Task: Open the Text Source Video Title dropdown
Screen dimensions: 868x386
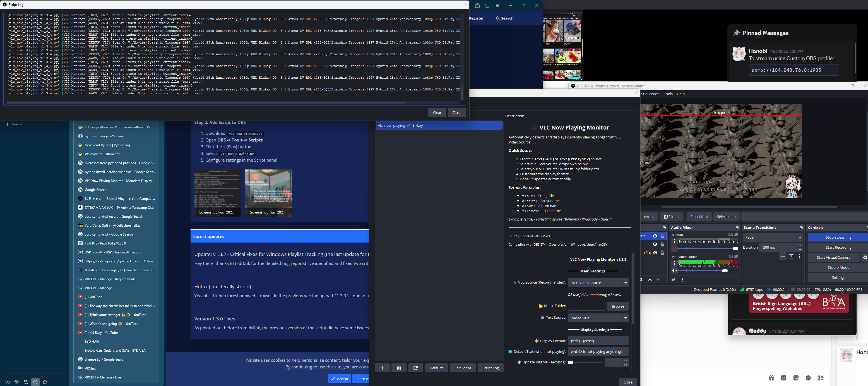Action: click(625, 318)
